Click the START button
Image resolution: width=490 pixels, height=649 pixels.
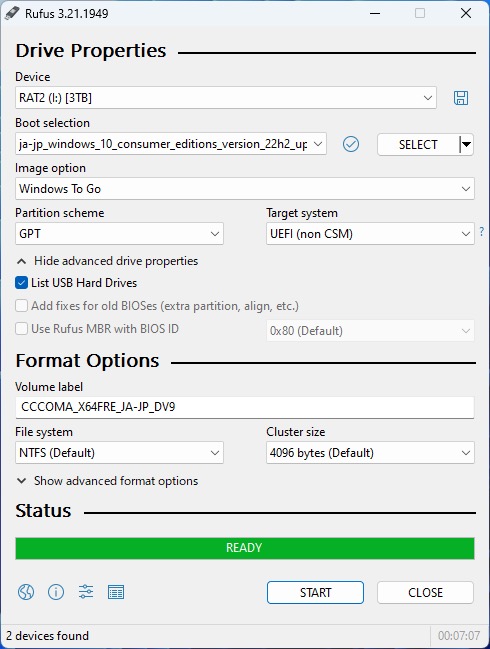point(315,592)
